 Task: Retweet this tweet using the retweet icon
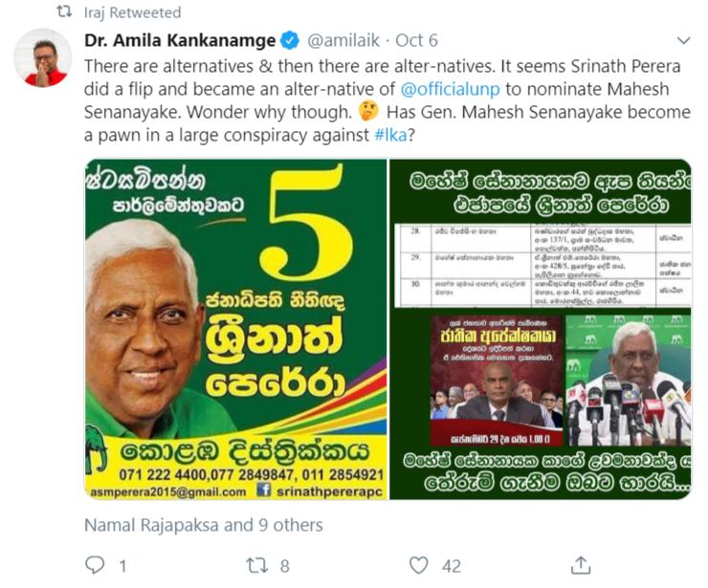point(257,565)
